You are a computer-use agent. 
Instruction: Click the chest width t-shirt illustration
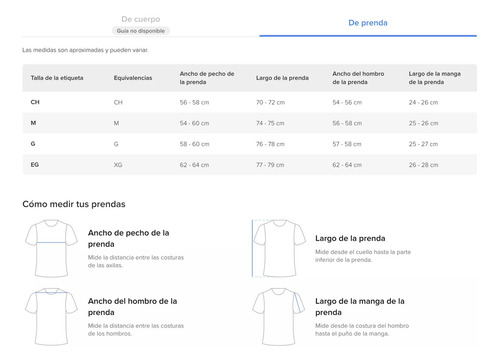pos(51,248)
